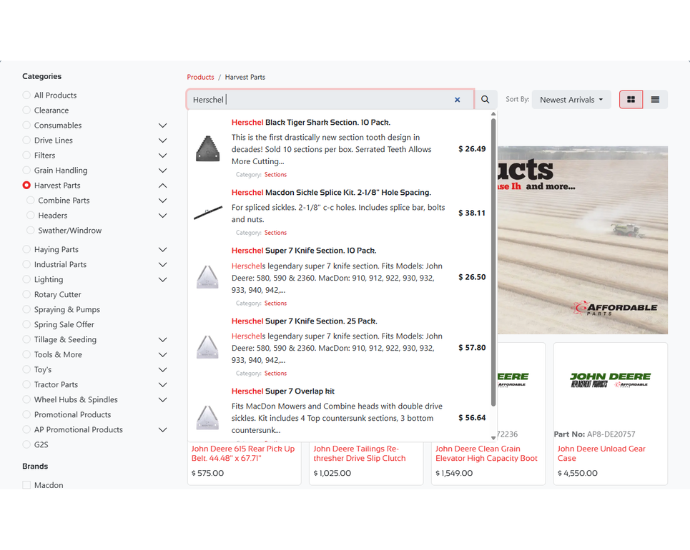The image size is (690, 550).
Task: Select the Consumables category radio
Action: (x=26, y=125)
